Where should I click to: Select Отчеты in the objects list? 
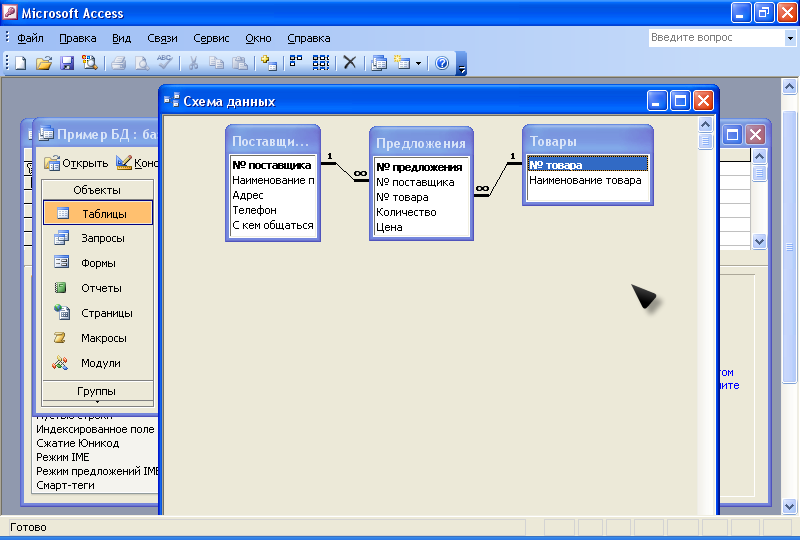pyautogui.click(x=97, y=288)
